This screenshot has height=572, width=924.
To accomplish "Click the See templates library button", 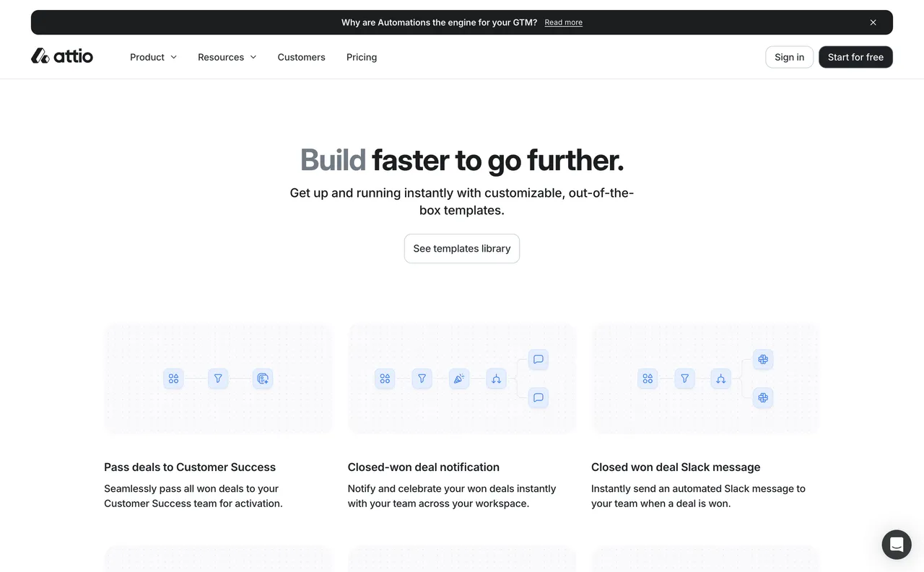I will 461,248.
